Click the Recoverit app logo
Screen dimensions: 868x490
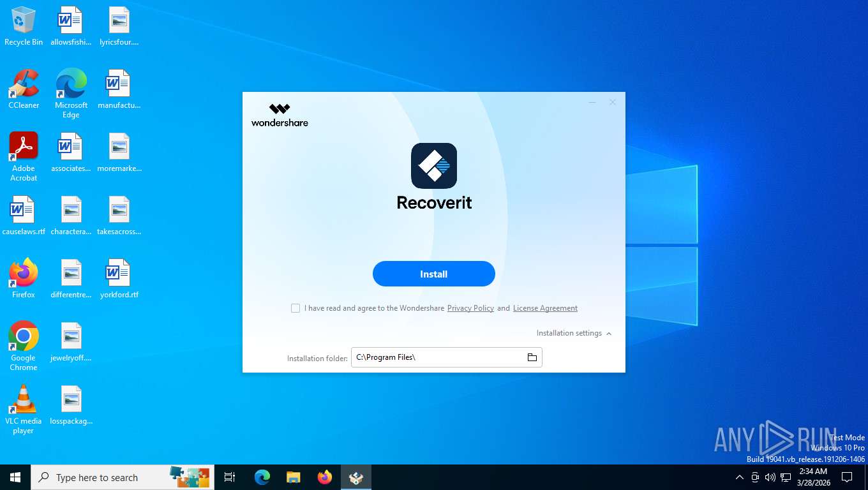pos(434,166)
